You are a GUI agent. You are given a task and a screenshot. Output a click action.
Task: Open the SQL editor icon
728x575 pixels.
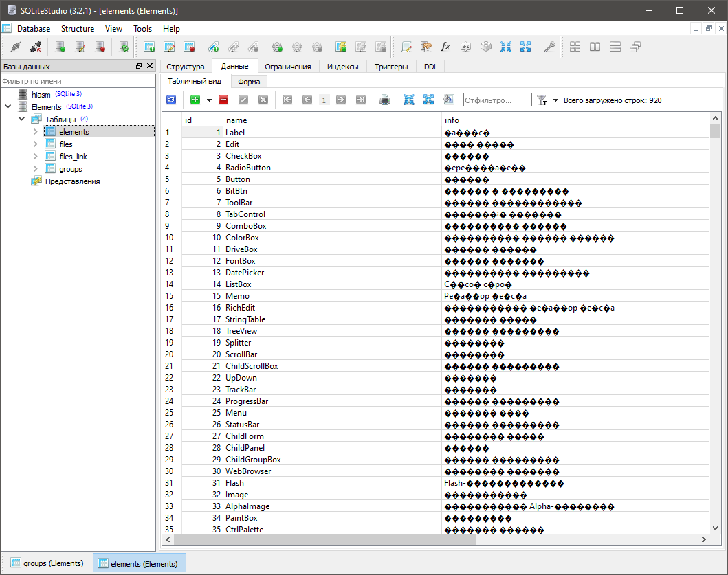406,47
